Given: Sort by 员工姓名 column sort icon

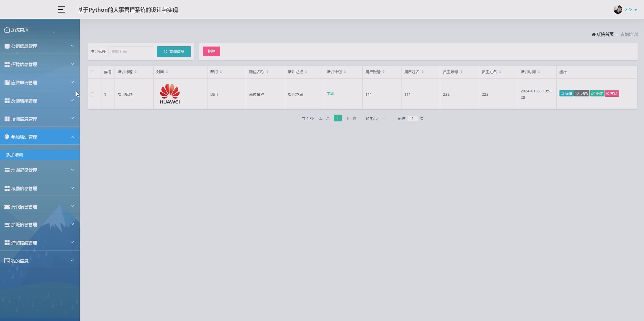Looking at the screenshot, I should pos(500,72).
